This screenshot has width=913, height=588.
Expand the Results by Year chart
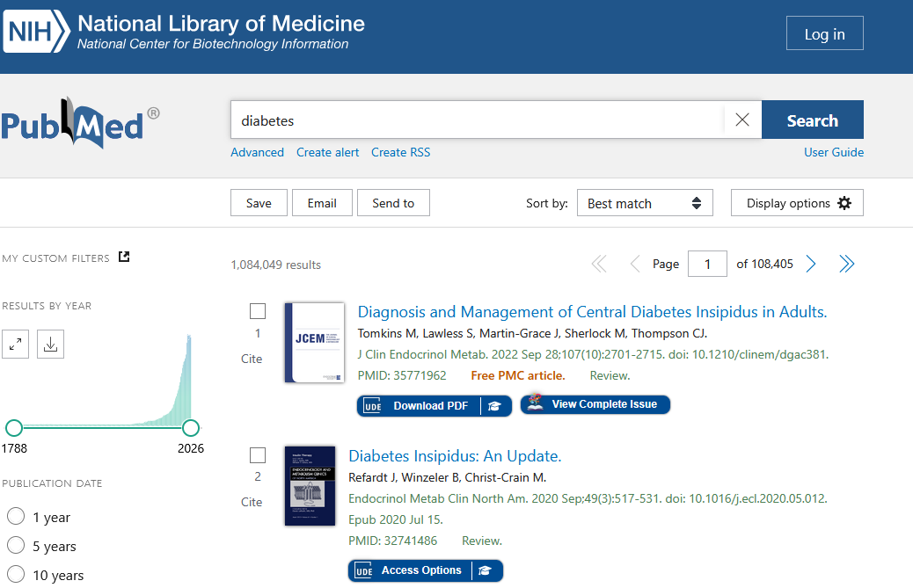click(x=15, y=344)
